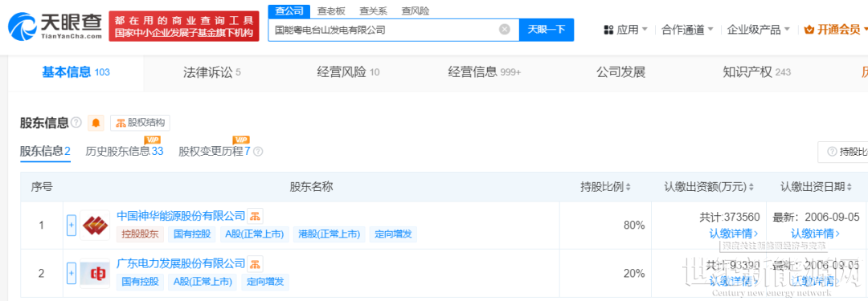This screenshot has width=868, height=301.
Task: Click A股(正常上市) tag on Guangdong Electric row
Action: pos(203,282)
